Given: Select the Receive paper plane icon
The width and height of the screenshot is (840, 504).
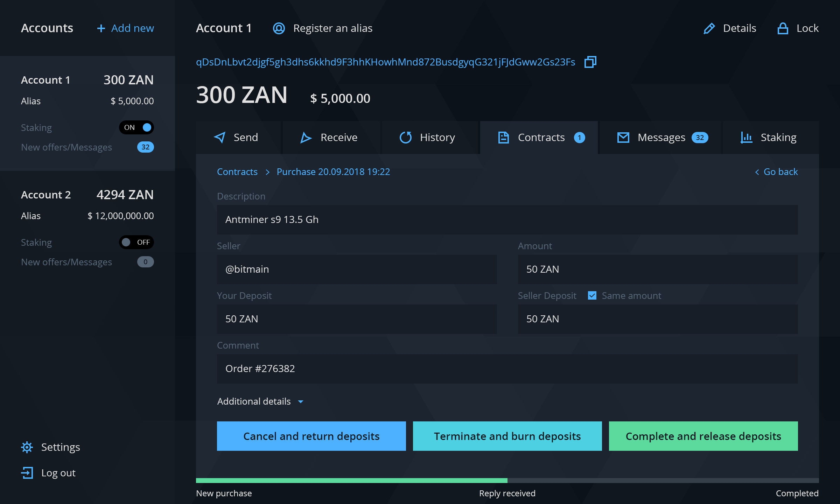Looking at the screenshot, I should click(x=306, y=138).
